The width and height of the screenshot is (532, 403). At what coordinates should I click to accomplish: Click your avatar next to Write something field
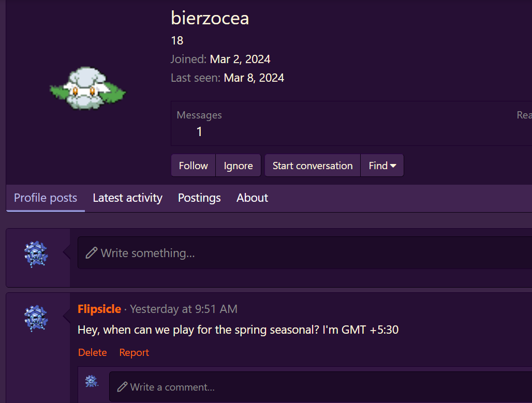click(x=36, y=254)
